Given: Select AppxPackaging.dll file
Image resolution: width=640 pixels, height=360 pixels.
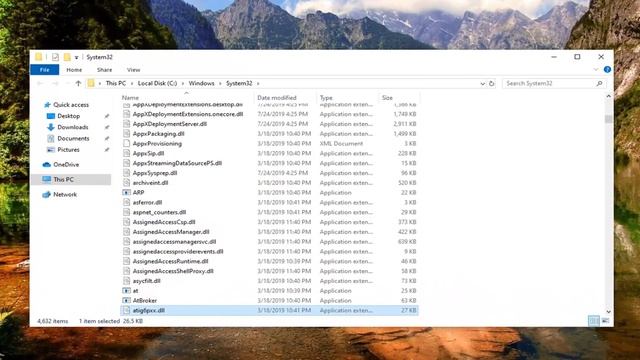Looking at the screenshot, I should pyautogui.click(x=158, y=133).
